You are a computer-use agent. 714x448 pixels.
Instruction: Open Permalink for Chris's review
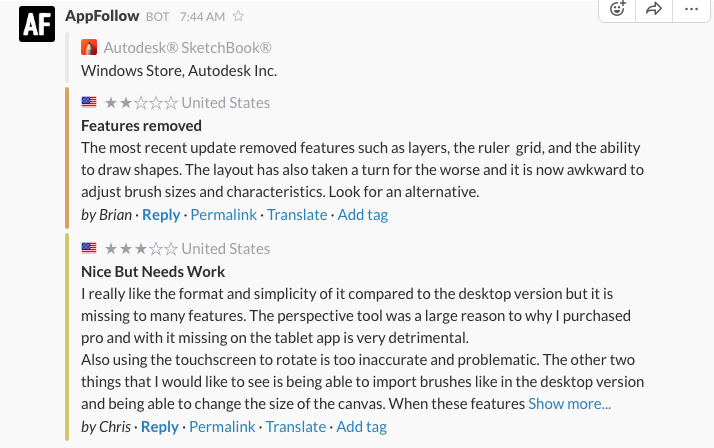(x=222, y=426)
